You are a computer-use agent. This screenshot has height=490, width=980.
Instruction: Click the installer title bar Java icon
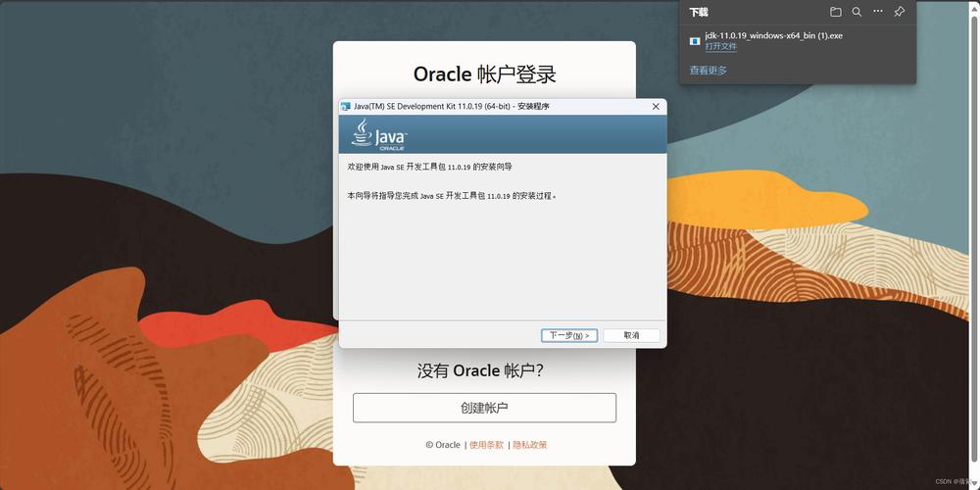click(346, 107)
